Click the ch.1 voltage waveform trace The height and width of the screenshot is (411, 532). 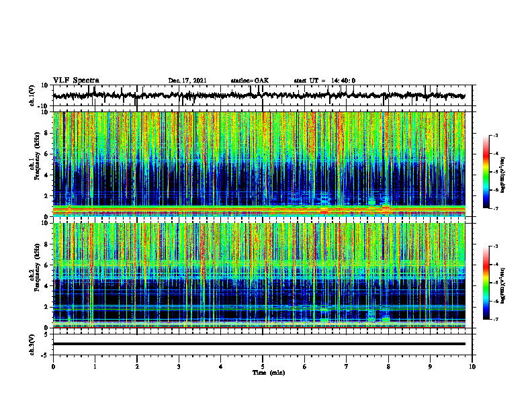pyautogui.click(x=259, y=96)
